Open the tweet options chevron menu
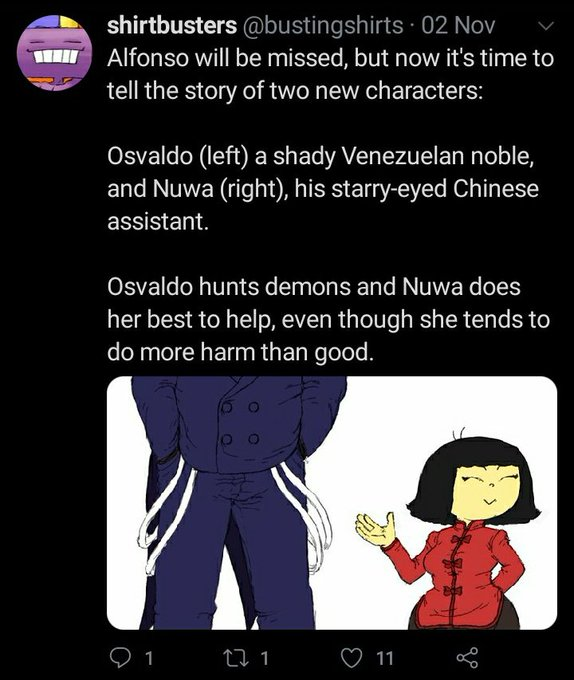This screenshot has width=574, height=680. tap(546, 26)
